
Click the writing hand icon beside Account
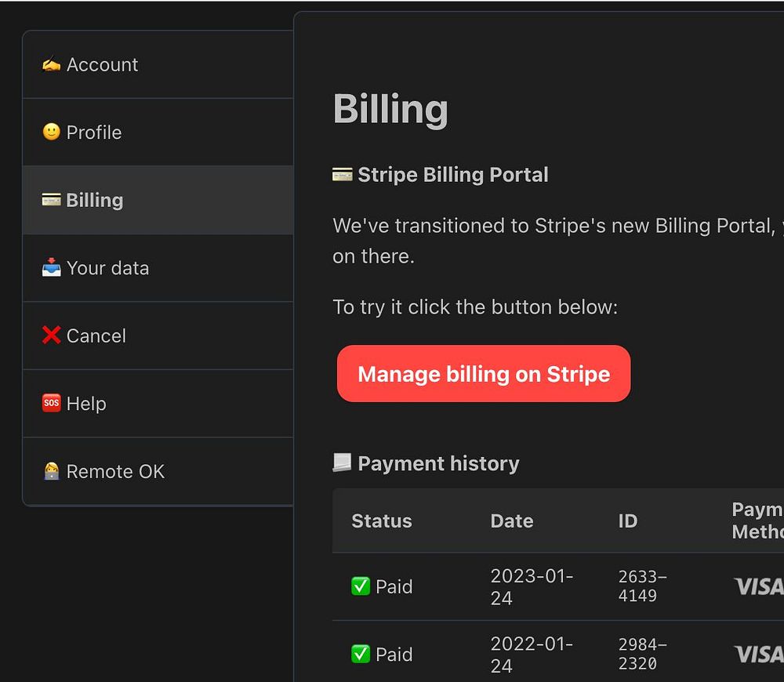[51, 64]
